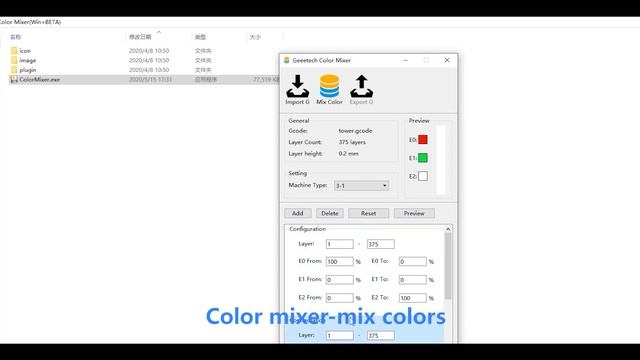This screenshot has width=640, height=360.
Task: Open the E2 white color swatch
Action: coord(423,176)
